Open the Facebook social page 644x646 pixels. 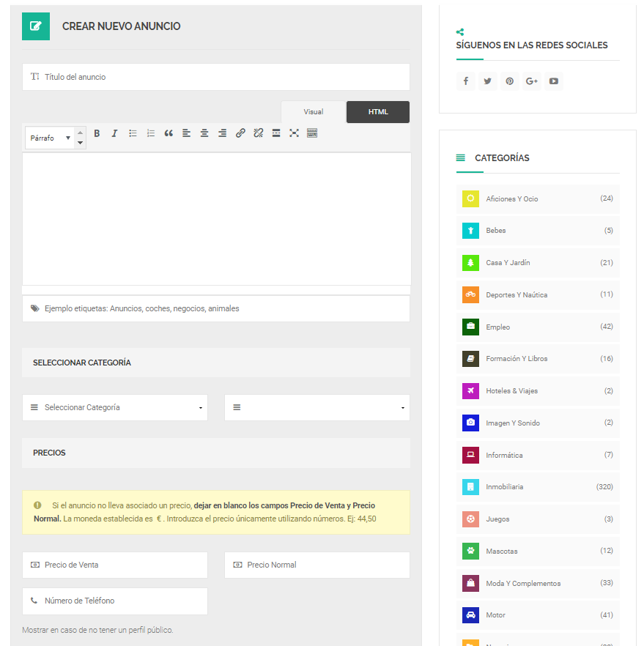[x=465, y=81]
